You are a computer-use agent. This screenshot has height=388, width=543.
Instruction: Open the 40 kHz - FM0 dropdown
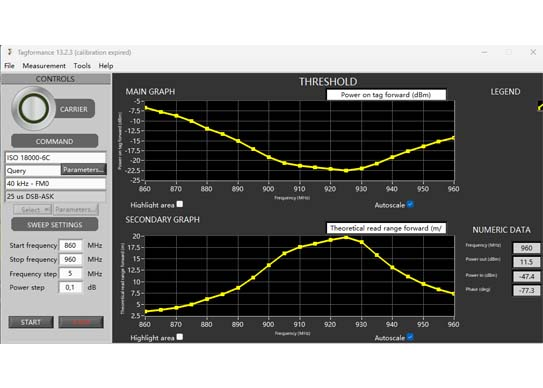55,184
